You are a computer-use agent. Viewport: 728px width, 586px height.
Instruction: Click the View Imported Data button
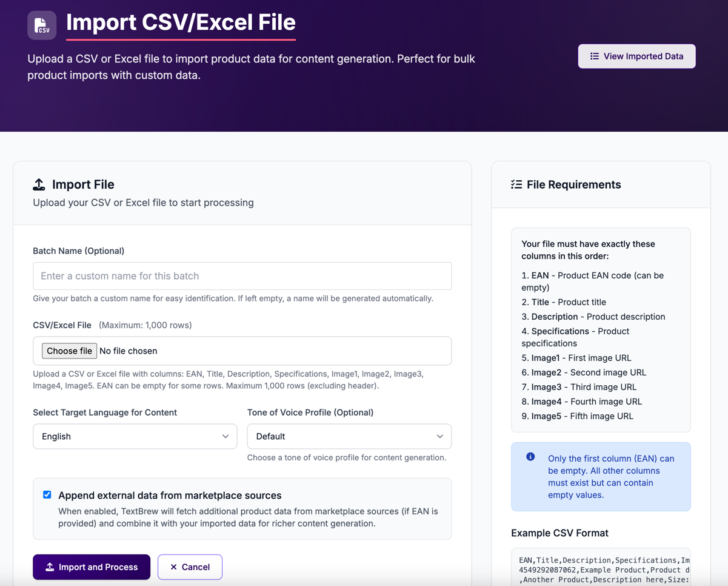[x=636, y=56]
